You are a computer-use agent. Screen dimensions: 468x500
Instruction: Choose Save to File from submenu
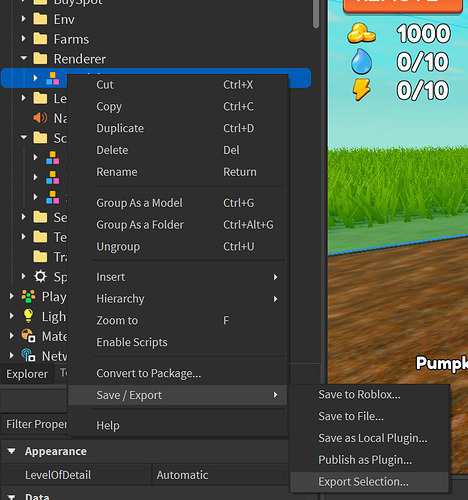click(369, 416)
